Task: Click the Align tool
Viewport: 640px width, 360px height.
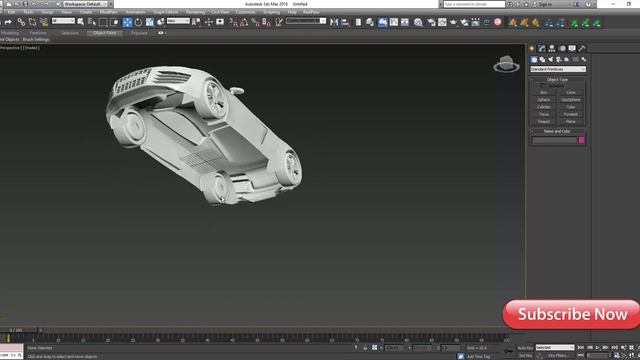Action: [345, 22]
